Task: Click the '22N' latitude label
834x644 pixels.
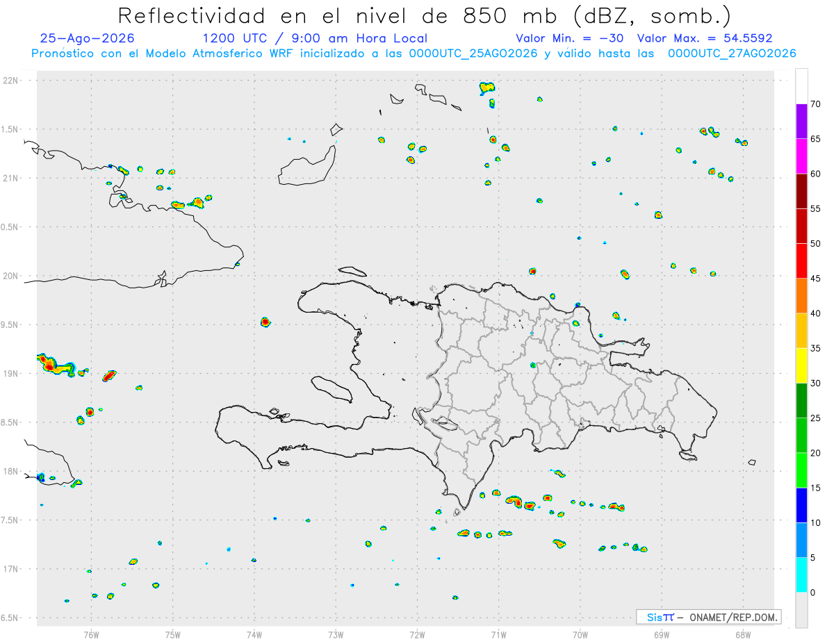Action: (12, 81)
